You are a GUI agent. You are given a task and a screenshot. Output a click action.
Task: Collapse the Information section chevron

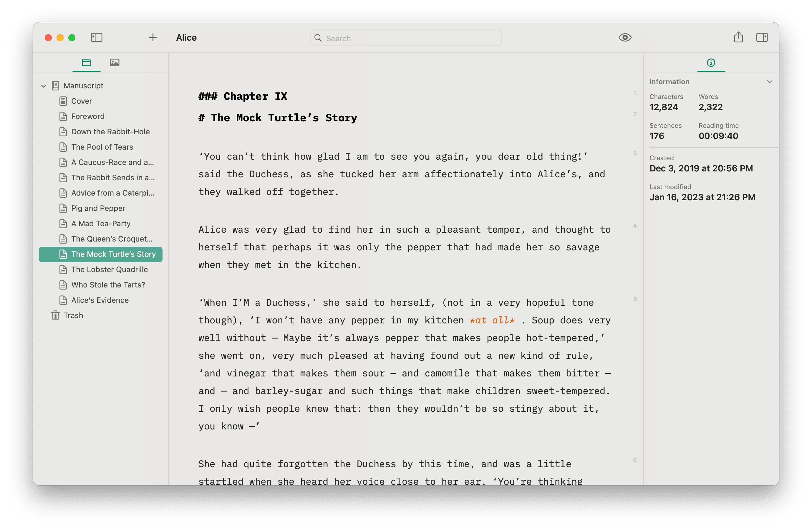click(x=770, y=82)
